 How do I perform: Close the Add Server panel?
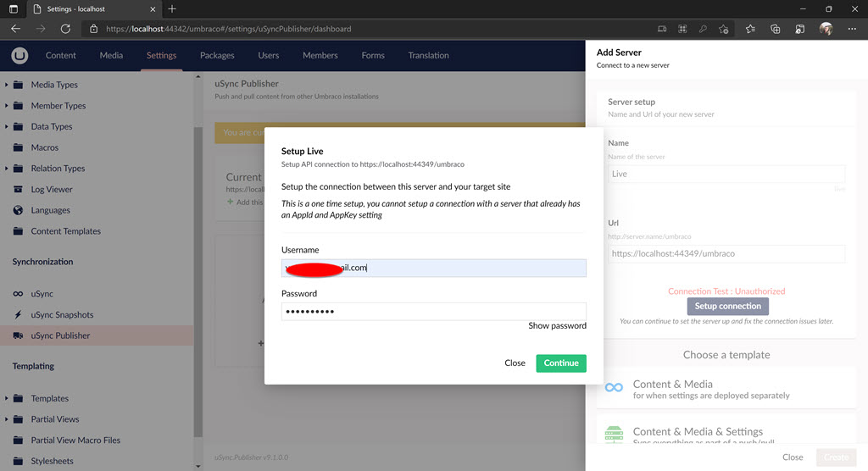click(793, 457)
